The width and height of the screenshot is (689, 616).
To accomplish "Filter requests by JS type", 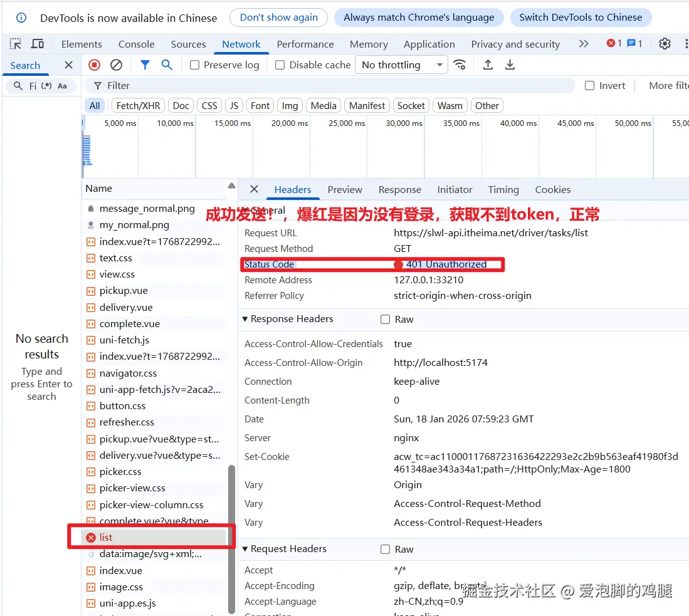I will 234,106.
